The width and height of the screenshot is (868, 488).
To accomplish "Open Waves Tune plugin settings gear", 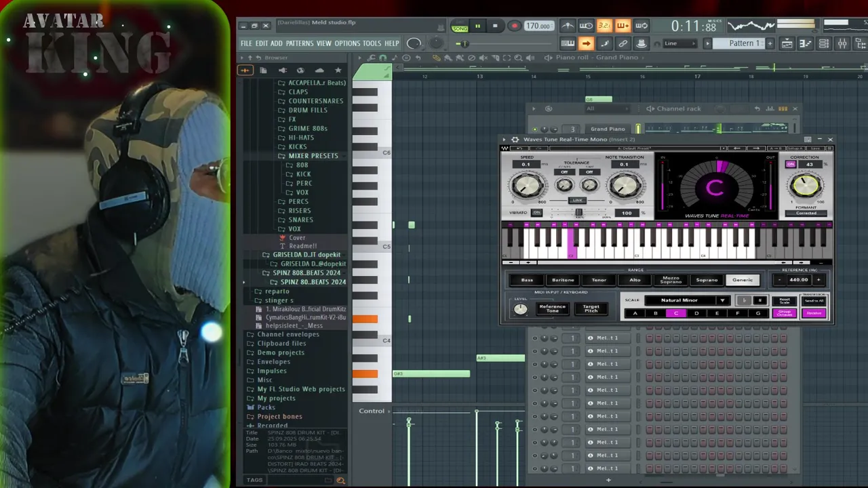I will point(515,140).
